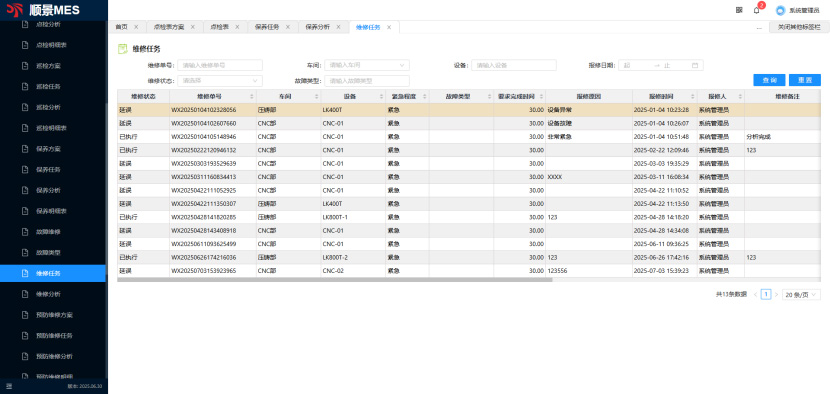Close the 点检表方案 tab
The width and height of the screenshot is (830, 394).
coord(193,27)
